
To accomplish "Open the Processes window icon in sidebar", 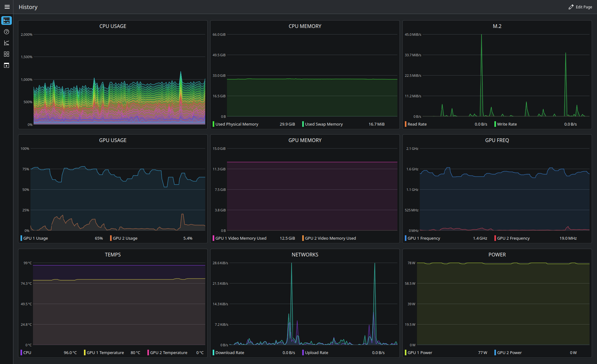I will [x=7, y=65].
